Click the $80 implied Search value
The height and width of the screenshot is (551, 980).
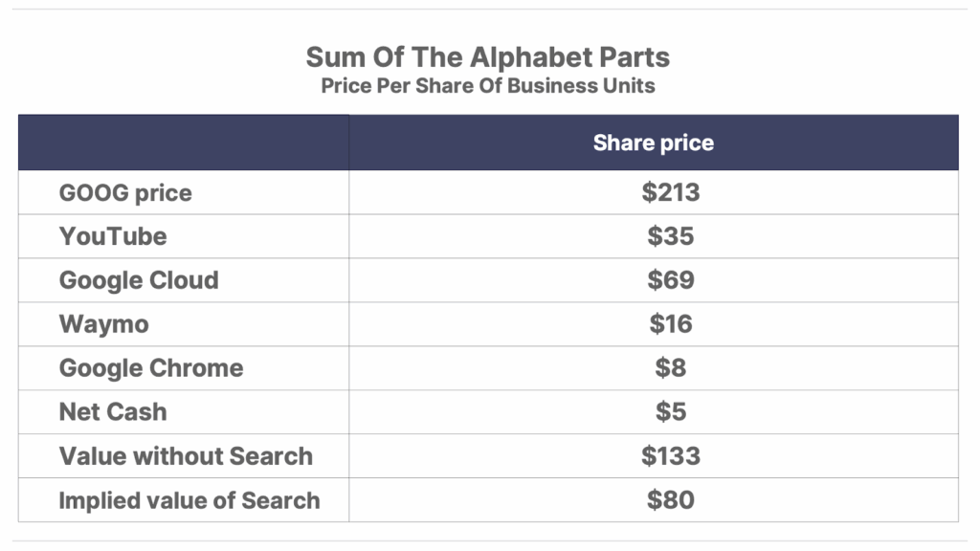pos(671,499)
